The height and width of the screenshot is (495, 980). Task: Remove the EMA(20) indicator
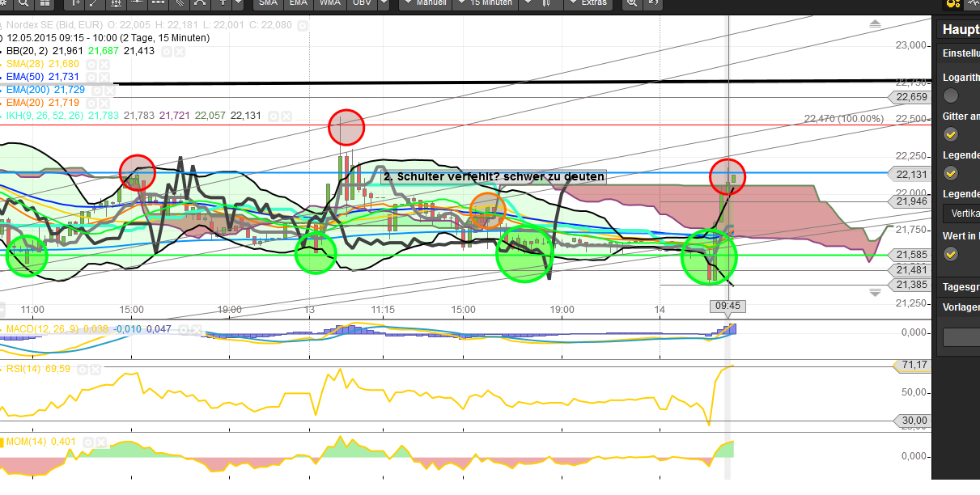[104, 103]
